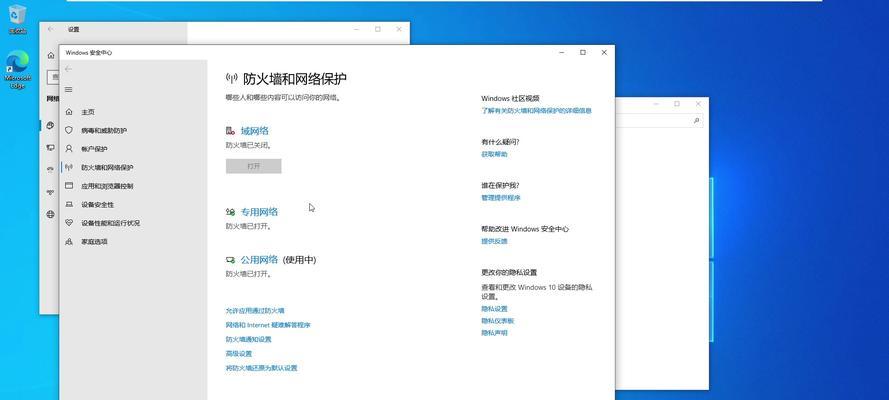Open the 专用网络 link
Screen dimensions: 889x400
[x=259, y=212]
